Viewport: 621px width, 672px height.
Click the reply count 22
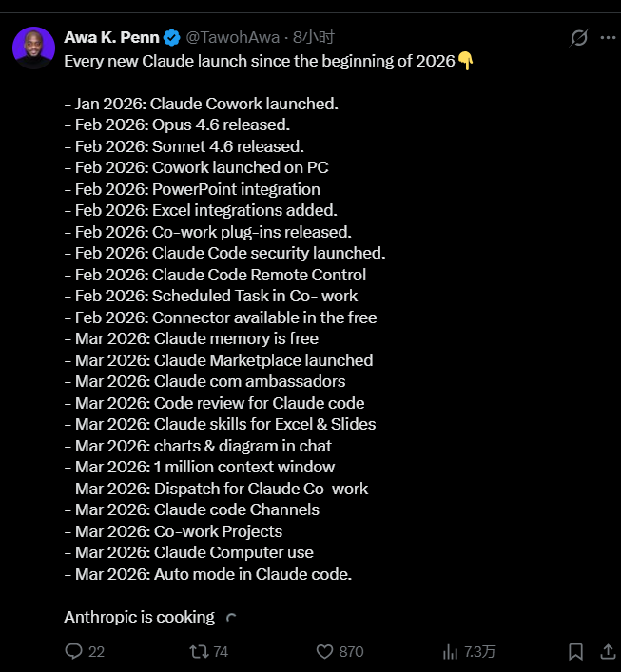tap(96, 651)
